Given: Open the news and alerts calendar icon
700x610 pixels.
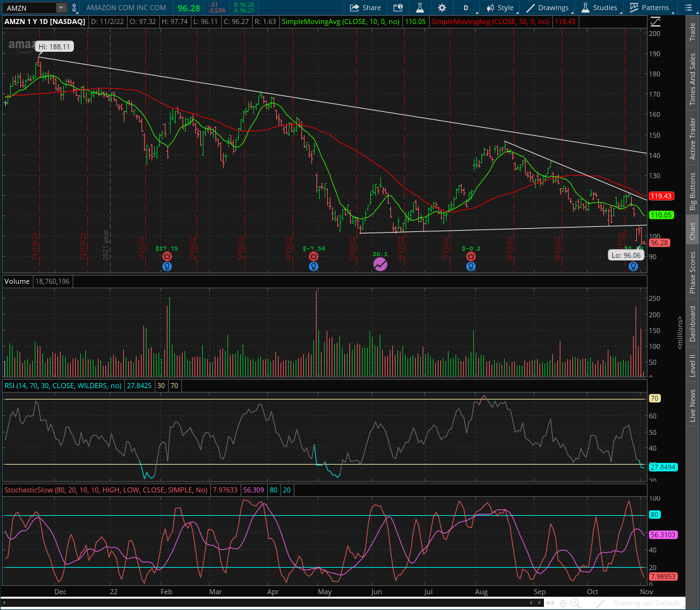Looking at the screenshot, I should point(398,8).
